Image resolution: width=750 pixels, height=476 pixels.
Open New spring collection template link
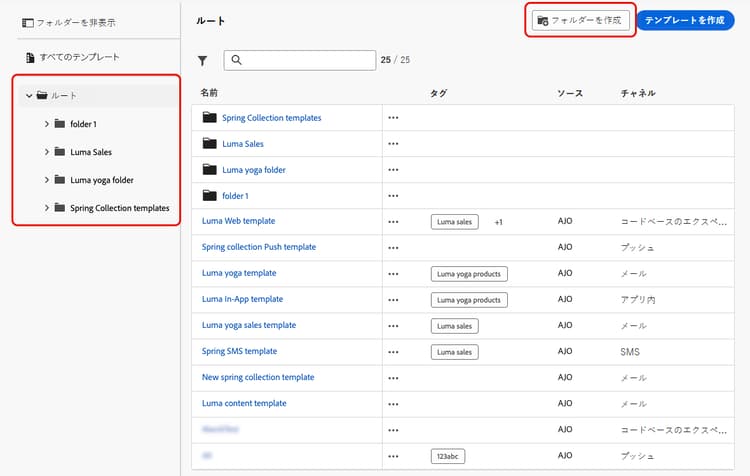pos(258,377)
